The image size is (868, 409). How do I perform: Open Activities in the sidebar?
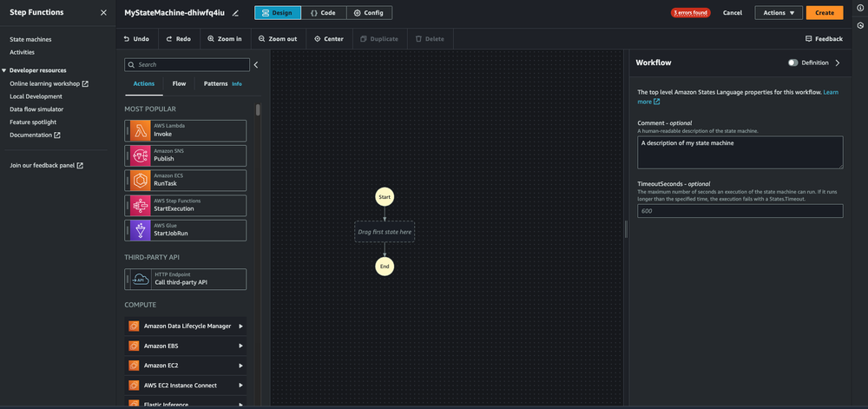[x=23, y=52]
